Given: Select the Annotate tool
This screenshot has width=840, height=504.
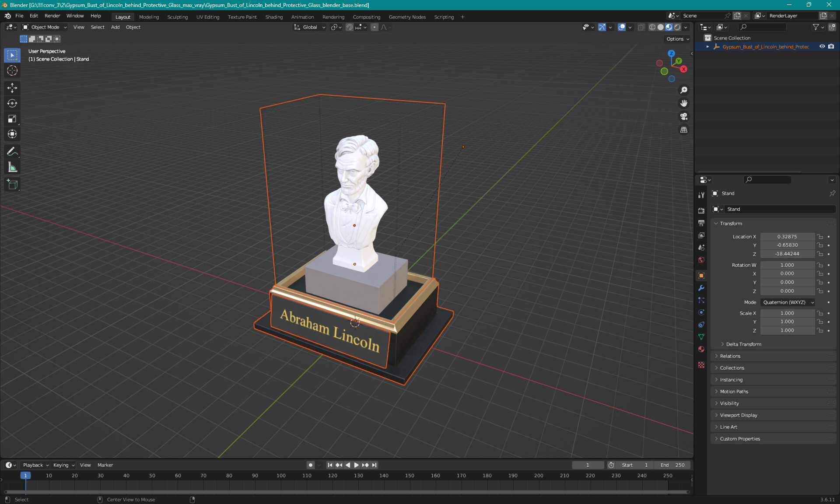Looking at the screenshot, I should (x=12, y=152).
